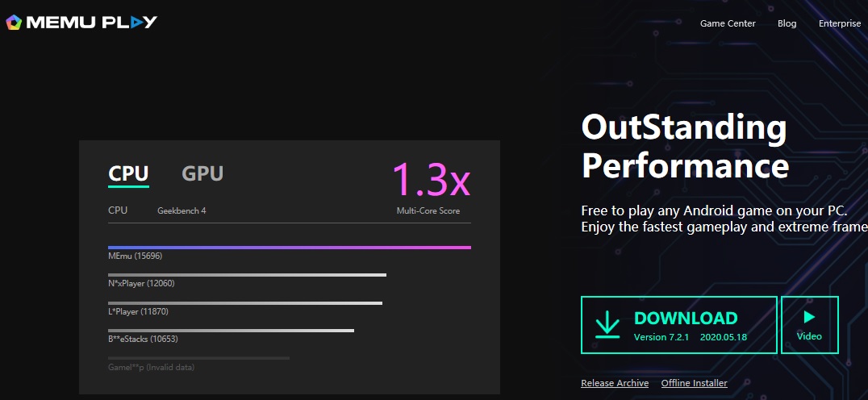Switch to the CPU benchmark tab
Screen dimensions: 868x400
(128, 173)
